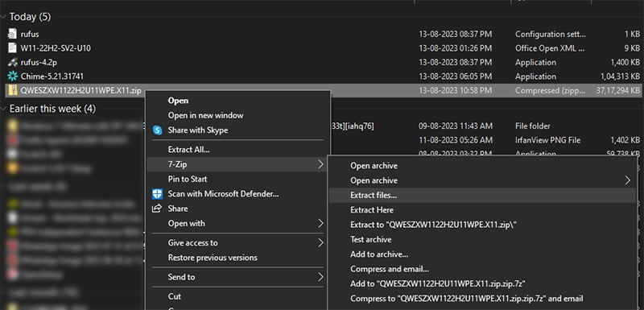The image size is (644, 310).
Task: Choose Add to archive...
Action: 379,254
